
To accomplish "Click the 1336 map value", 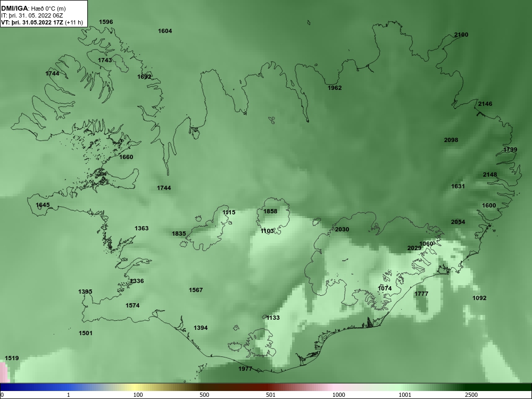I will (137, 281).
